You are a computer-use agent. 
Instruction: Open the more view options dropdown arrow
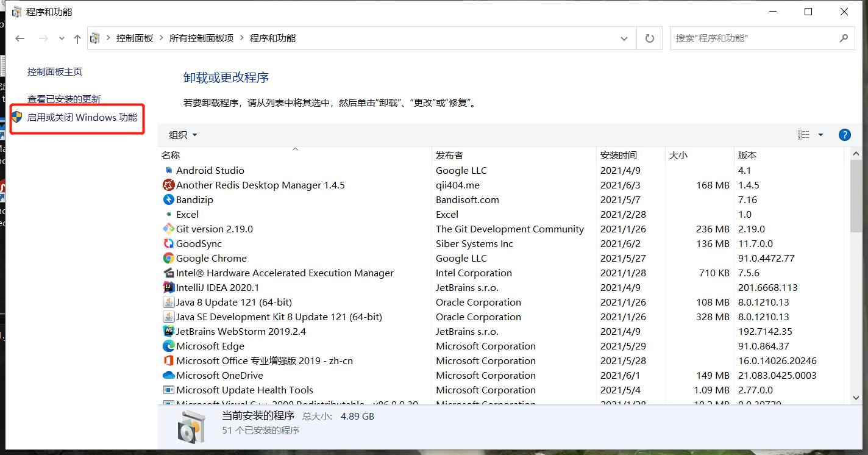coord(820,135)
